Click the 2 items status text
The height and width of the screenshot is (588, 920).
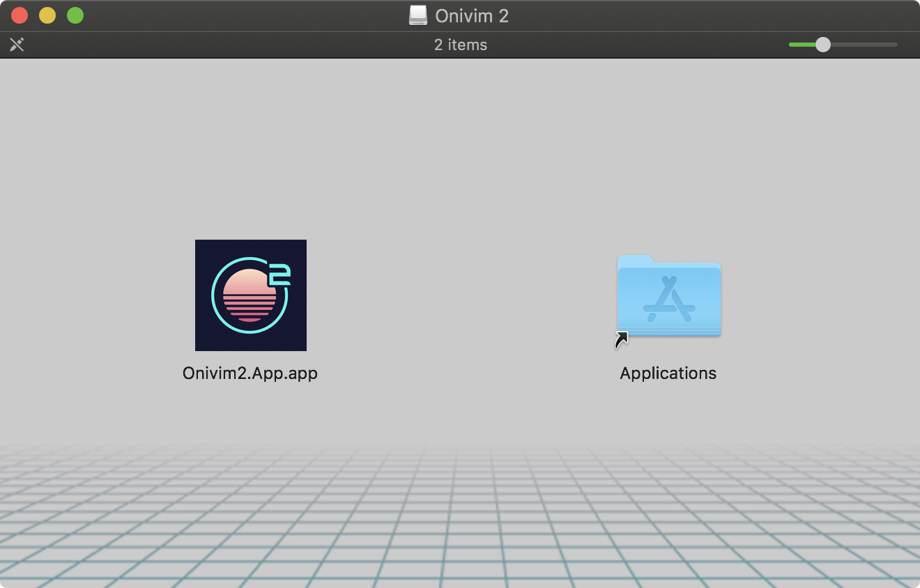[x=460, y=45]
